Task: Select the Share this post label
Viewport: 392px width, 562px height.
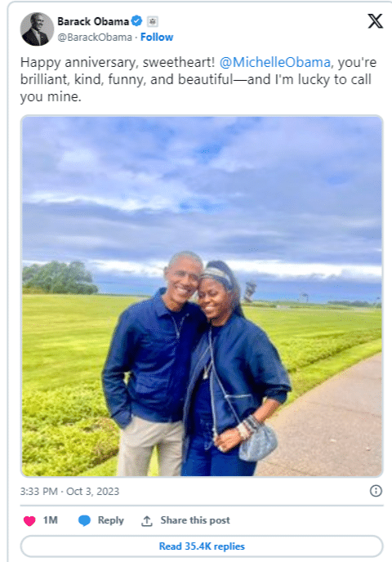Action: click(x=195, y=520)
